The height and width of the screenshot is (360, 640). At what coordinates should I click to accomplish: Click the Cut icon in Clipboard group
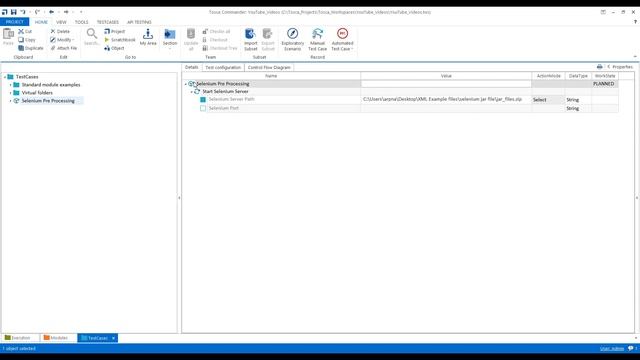(x=21, y=31)
